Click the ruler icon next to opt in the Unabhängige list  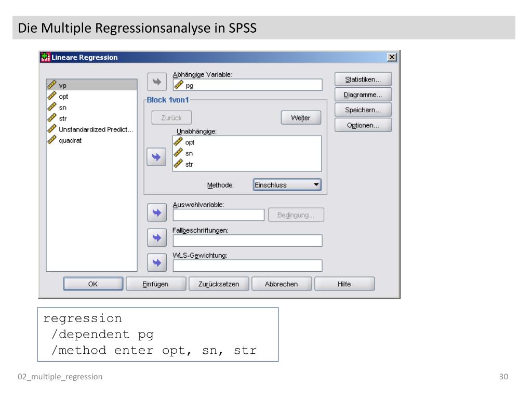(x=178, y=142)
